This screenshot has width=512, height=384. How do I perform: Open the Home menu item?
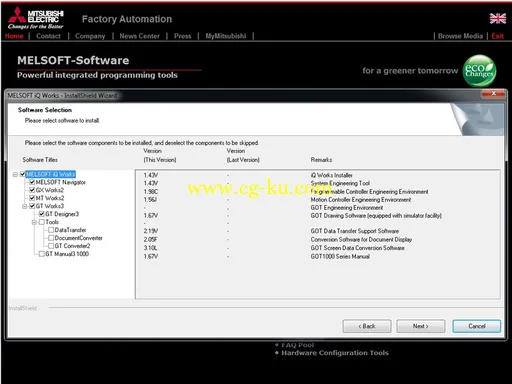tap(14, 36)
